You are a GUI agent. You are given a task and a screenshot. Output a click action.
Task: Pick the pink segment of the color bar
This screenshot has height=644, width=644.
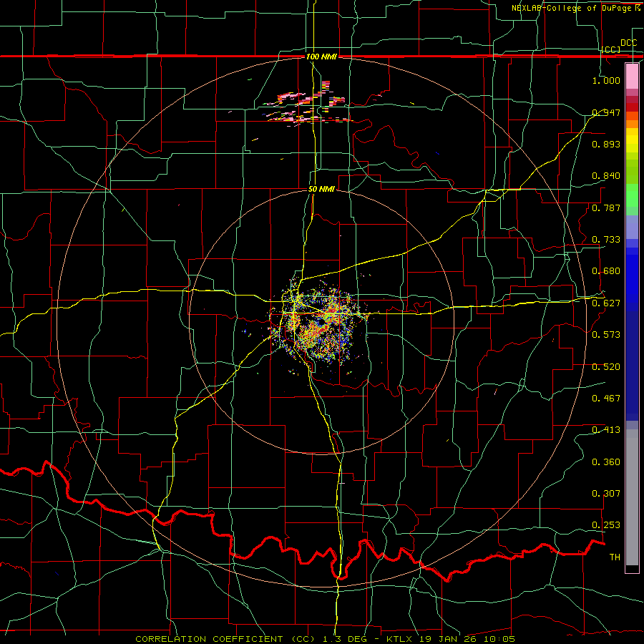point(632,77)
